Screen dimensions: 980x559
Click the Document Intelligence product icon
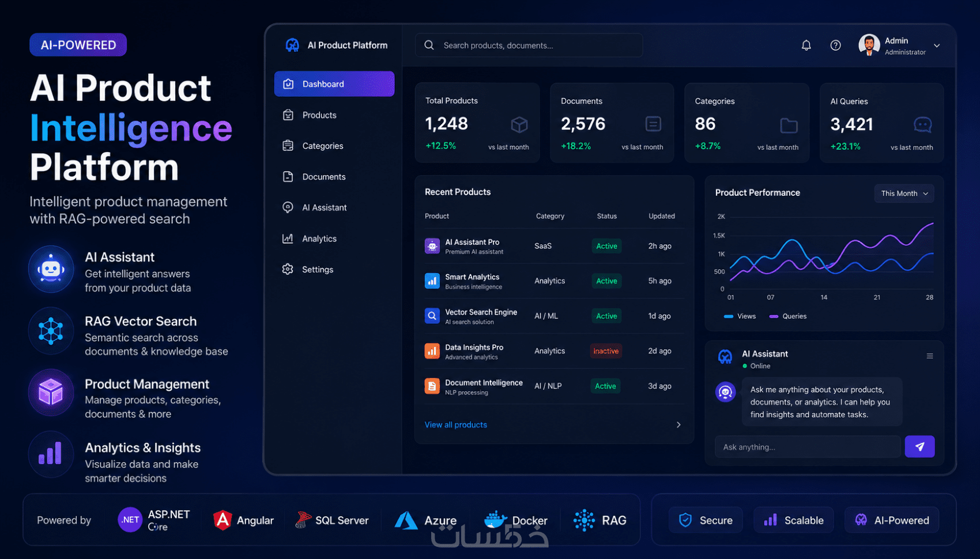click(x=432, y=386)
